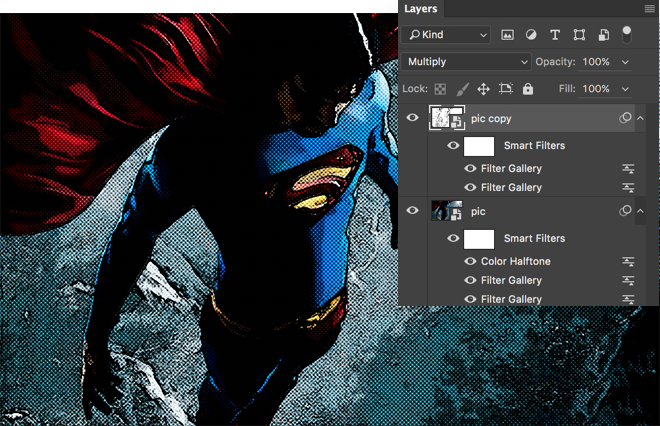Viewport: 660px width, 426px height.
Task: Select the Layers panel tab
Action: [421, 9]
